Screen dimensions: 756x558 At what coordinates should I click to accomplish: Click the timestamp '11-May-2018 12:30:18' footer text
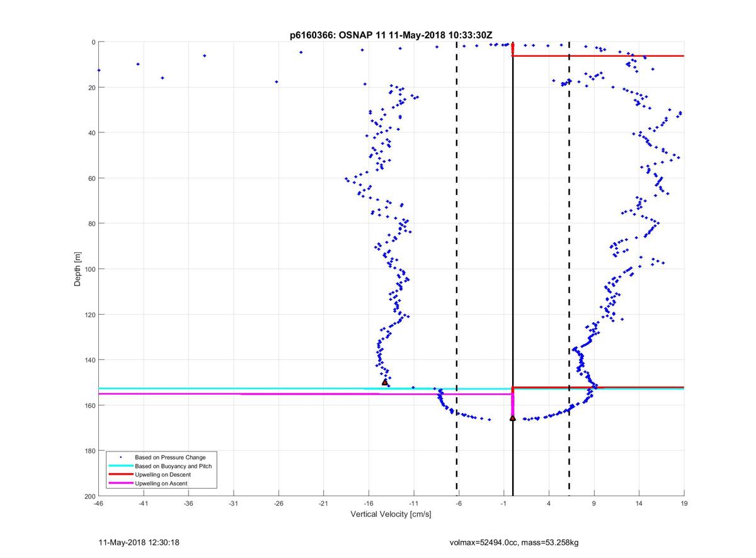coord(139,542)
